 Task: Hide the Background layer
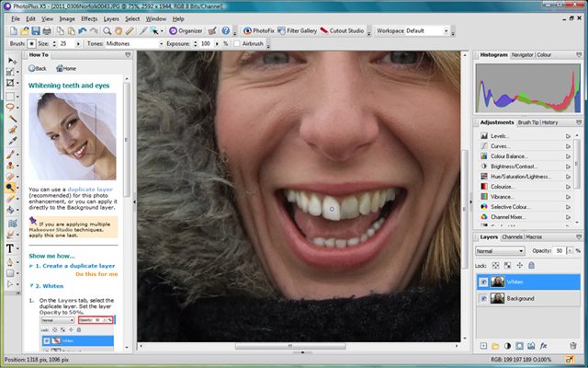(x=483, y=298)
